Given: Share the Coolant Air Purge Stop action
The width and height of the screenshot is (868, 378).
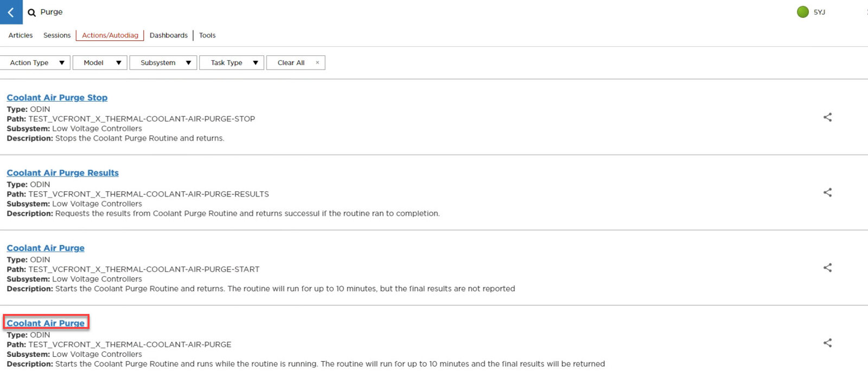Looking at the screenshot, I should point(827,117).
